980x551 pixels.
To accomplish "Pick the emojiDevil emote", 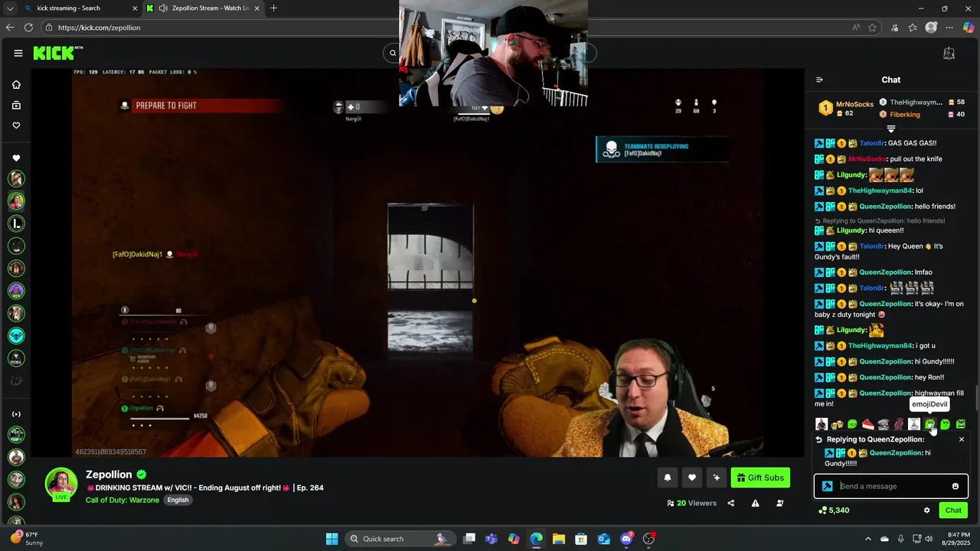I will point(929,424).
